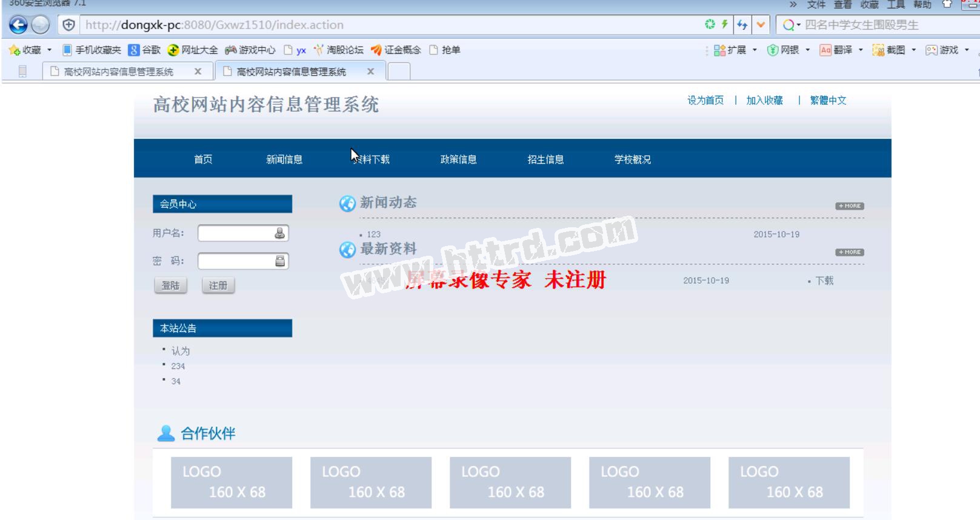The image size is (980, 520).
Task: Click the green refresh icon in address bar
Action: pos(710,24)
